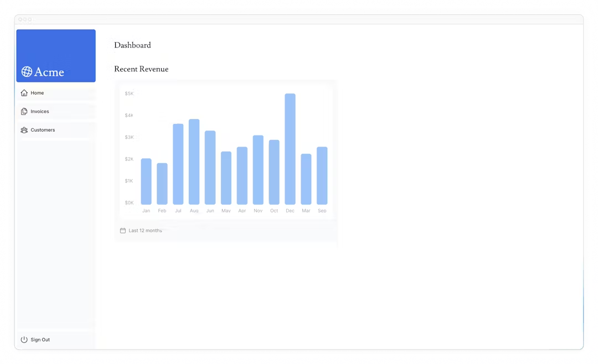Click the Acme globe logo icon

[x=27, y=72]
